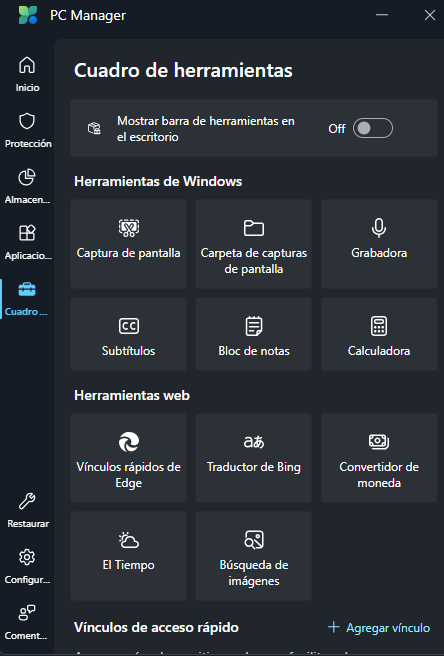Open Convertidor de moneda

click(379, 458)
